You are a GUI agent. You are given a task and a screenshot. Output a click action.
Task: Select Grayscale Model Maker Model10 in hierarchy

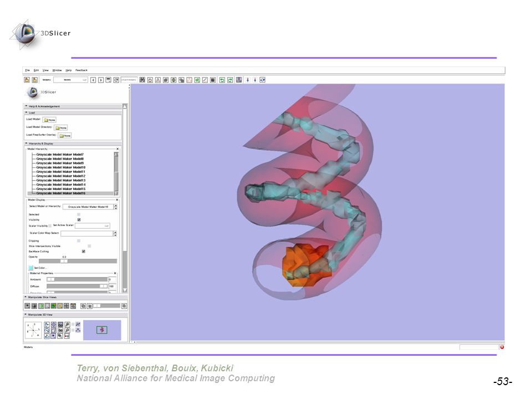point(61,167)
